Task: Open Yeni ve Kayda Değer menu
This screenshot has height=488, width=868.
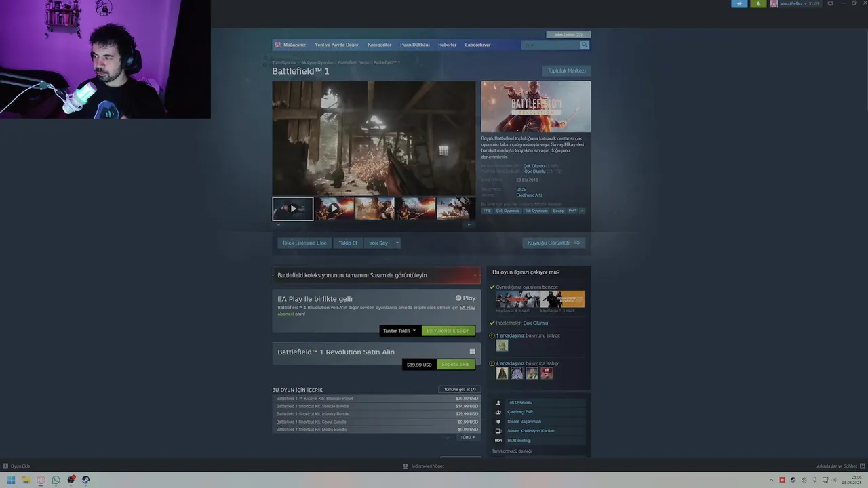Action: [x=336, y=45]
